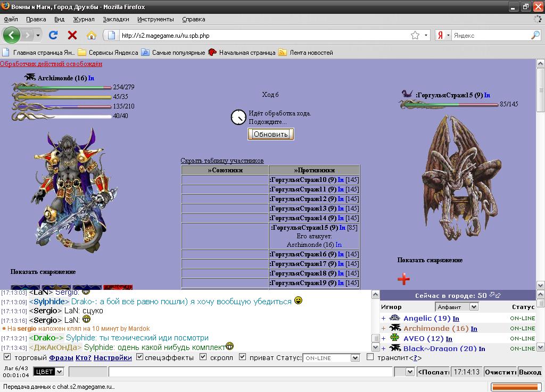The width and height of the screenshot is (545, 392).
Task: Click the clan emblem beside Archimonde (16) heading
Action: coord(30,77)
